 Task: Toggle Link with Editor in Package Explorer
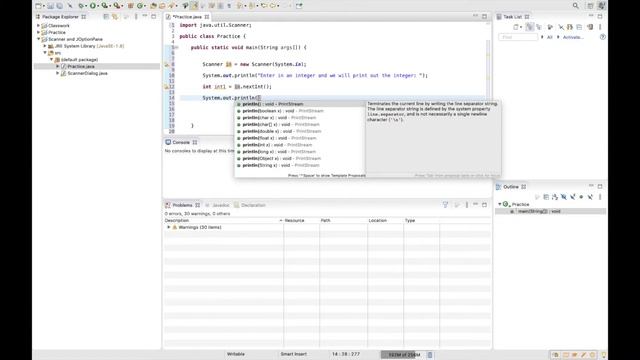pos(115,17)
